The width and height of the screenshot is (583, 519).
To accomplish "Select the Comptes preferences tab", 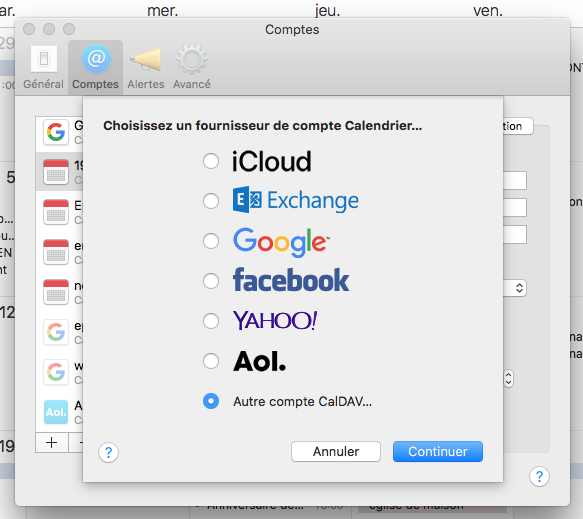I will pyautogui.click(x=96, y=67).
